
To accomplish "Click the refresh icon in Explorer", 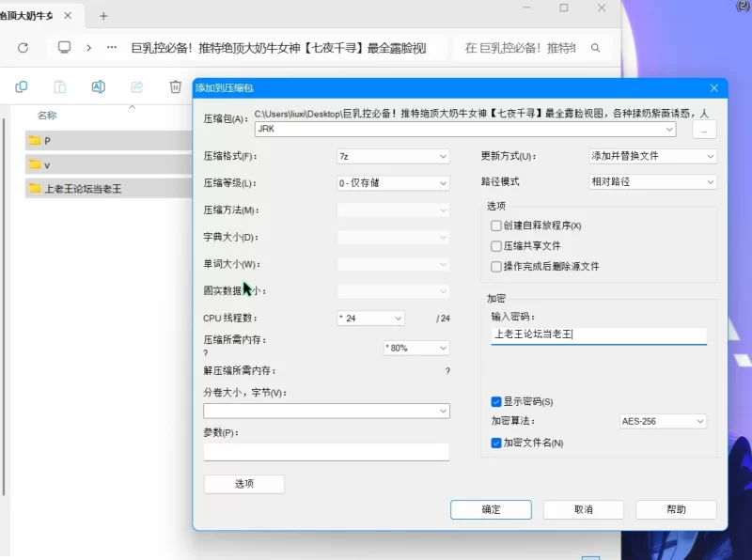I will click(x=23, y=48).
